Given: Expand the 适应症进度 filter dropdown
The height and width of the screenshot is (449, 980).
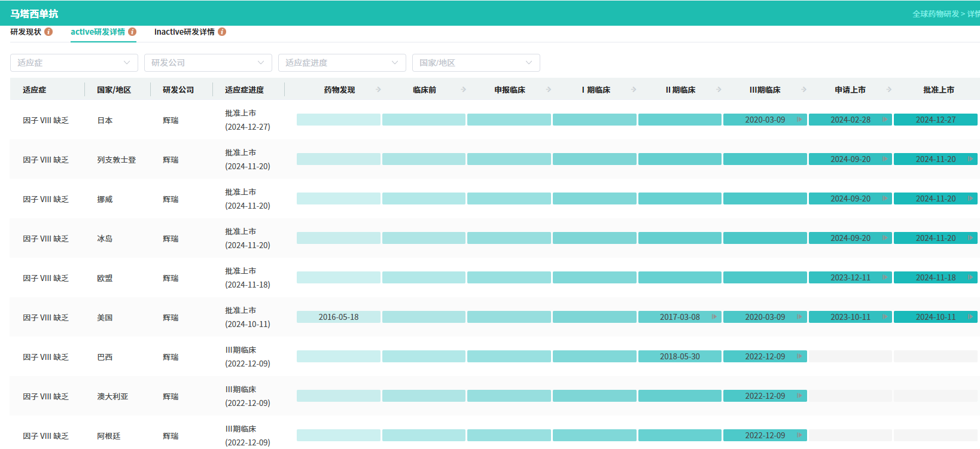Looking at the screenshot, I should pos(342,63).
